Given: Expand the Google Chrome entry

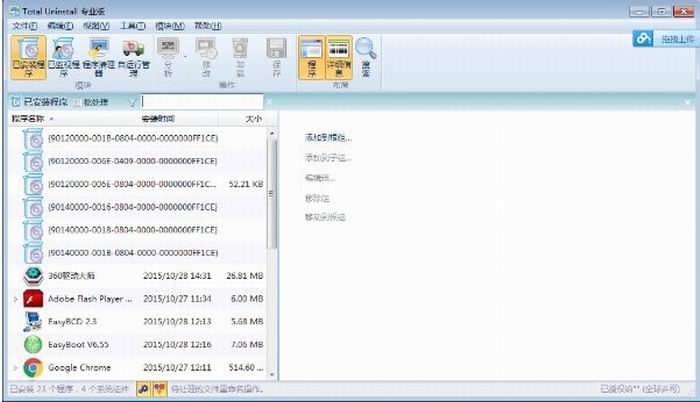Looking at the screenshot, I should pos(15,368).
